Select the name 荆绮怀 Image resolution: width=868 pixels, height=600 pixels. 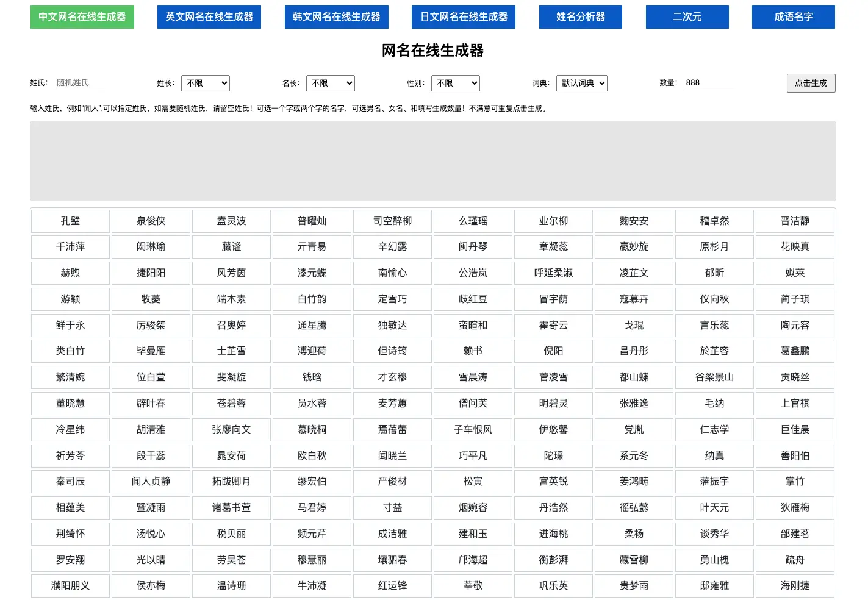coord(71,534)
